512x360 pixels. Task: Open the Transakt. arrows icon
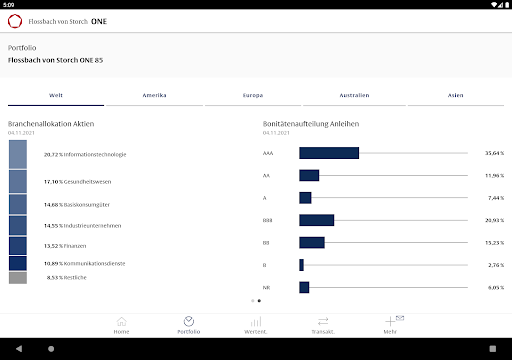323,321
